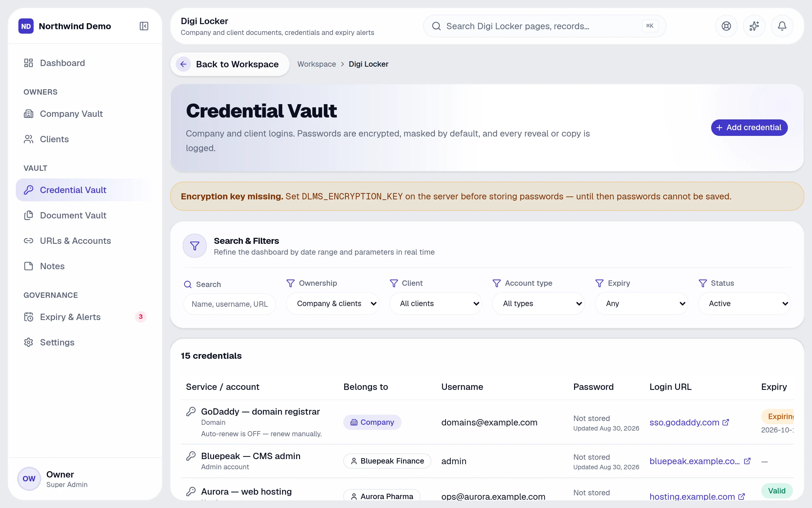Open Settings in sidebar
812x508 pixels.
point(85,342)
